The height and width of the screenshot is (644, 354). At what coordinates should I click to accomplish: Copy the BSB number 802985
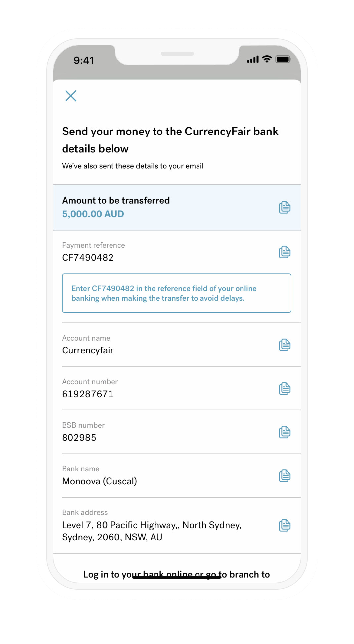(285, 432)
